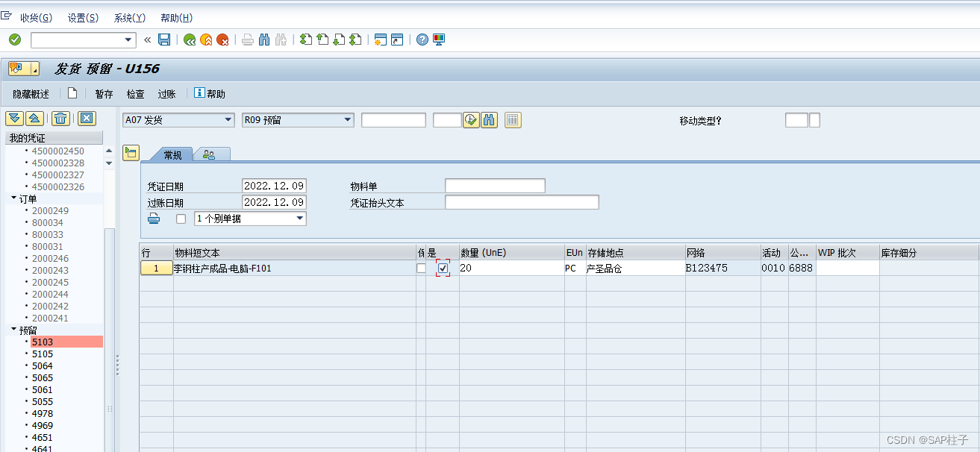Click the command field history back chevron
980x452 pixels.
pos(147,40)
